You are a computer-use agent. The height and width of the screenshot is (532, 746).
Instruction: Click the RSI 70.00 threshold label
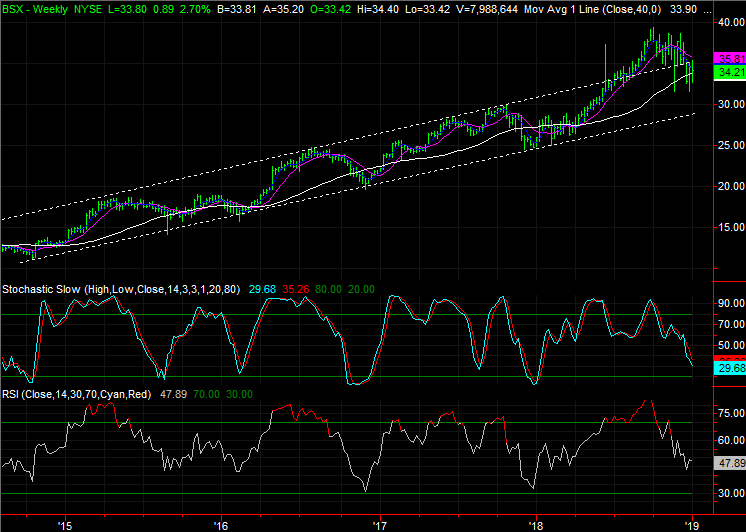[x=206, y=394]
